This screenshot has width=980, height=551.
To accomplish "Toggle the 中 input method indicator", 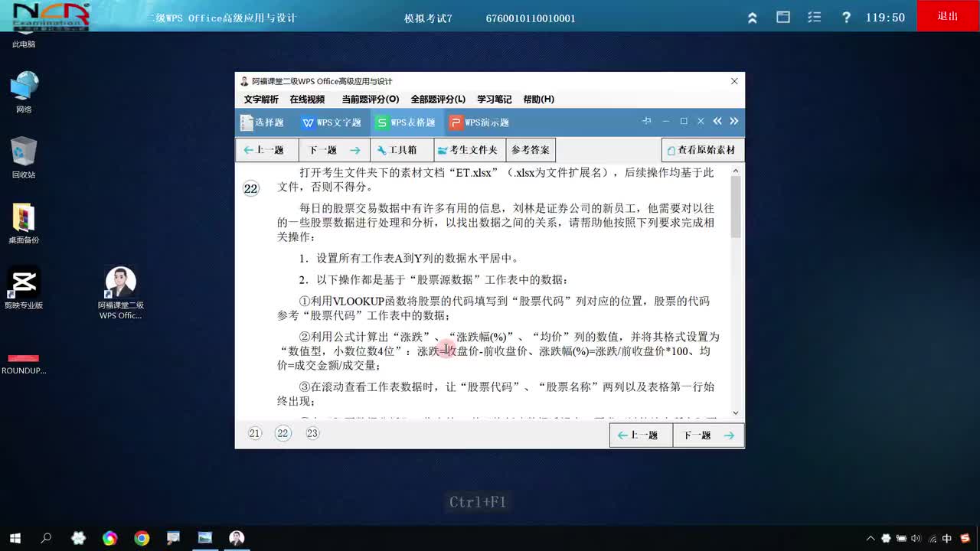I will (947, 538).
